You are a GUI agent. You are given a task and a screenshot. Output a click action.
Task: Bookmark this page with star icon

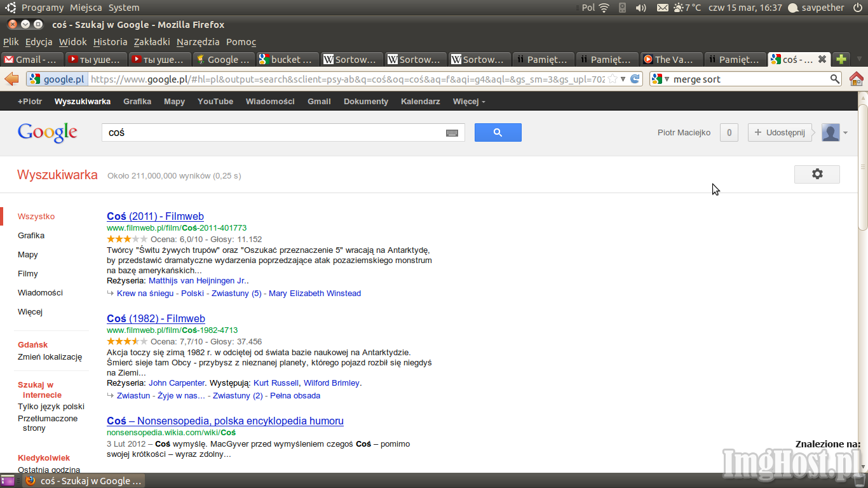pos(613,79)
